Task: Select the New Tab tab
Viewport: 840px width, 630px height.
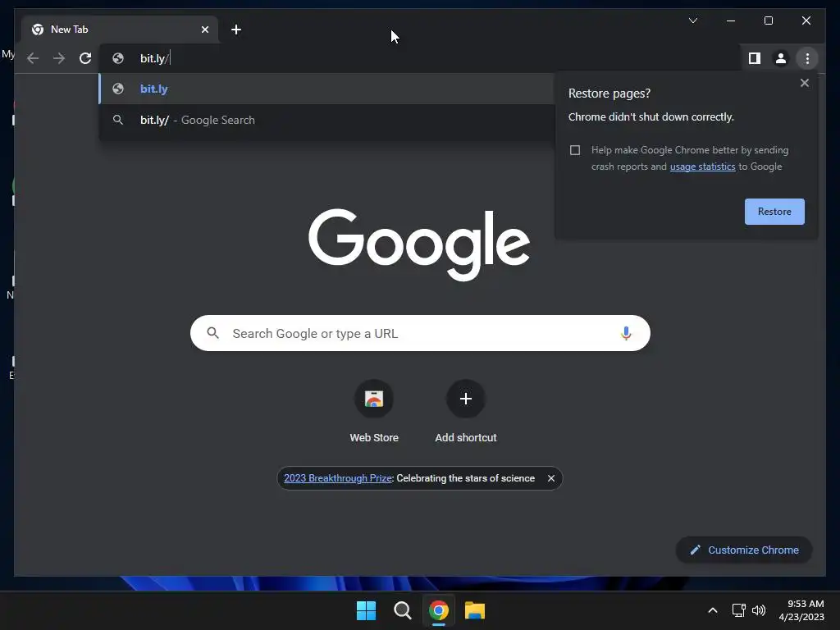Action: pyautogui.click(x=120, y=30)
